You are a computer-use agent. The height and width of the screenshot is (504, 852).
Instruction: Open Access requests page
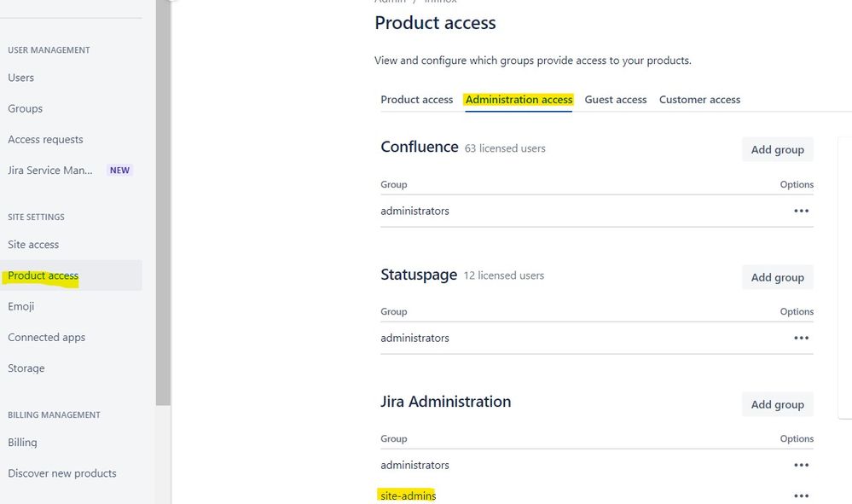point(46,139)
